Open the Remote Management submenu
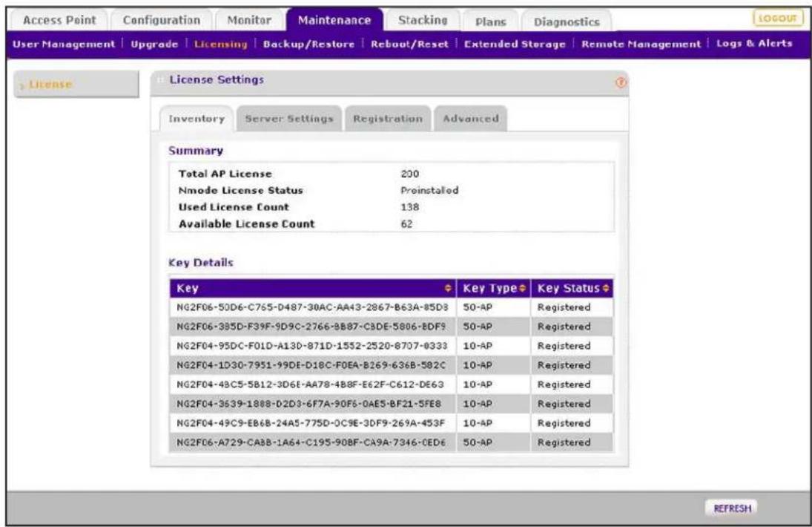The image size is (812, 527). click(641, 44)
